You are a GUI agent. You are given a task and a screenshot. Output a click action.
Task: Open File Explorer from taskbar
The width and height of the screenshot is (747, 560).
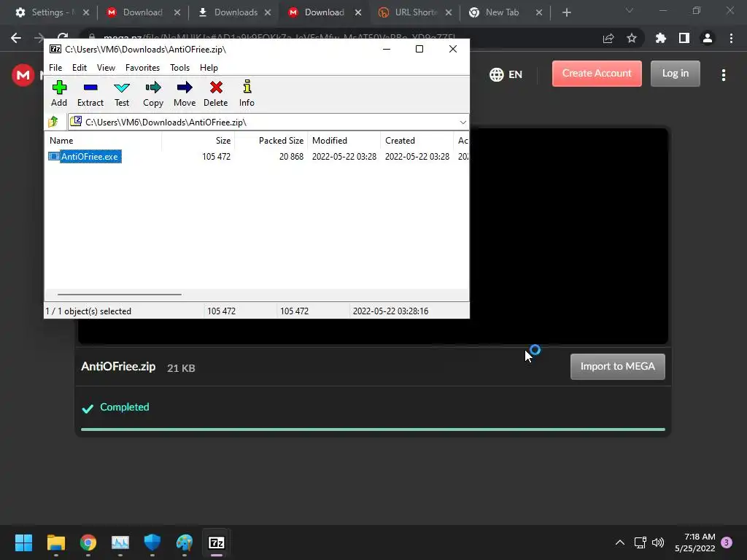coord(55,542)
